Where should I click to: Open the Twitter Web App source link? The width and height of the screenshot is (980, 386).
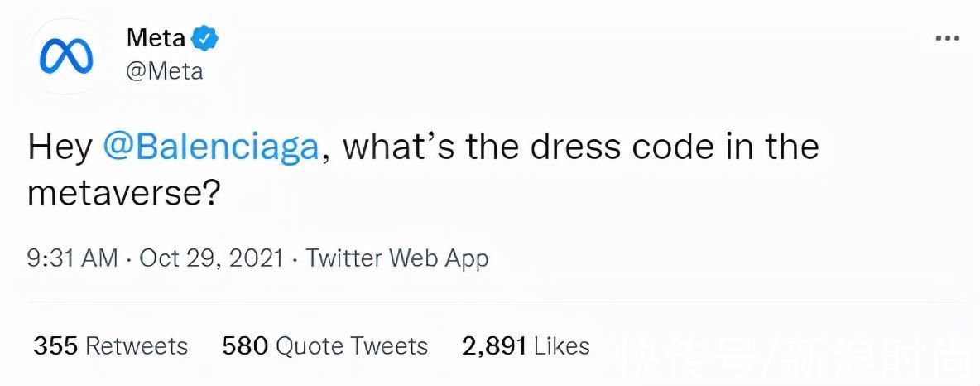(396, 258)
